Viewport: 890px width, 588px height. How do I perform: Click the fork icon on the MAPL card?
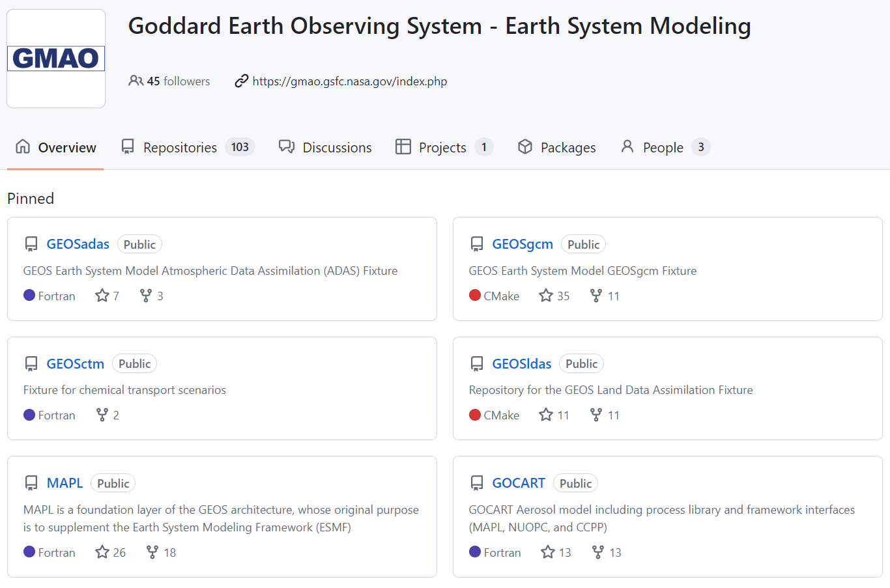pyautogui.click(x=152, y=552)
